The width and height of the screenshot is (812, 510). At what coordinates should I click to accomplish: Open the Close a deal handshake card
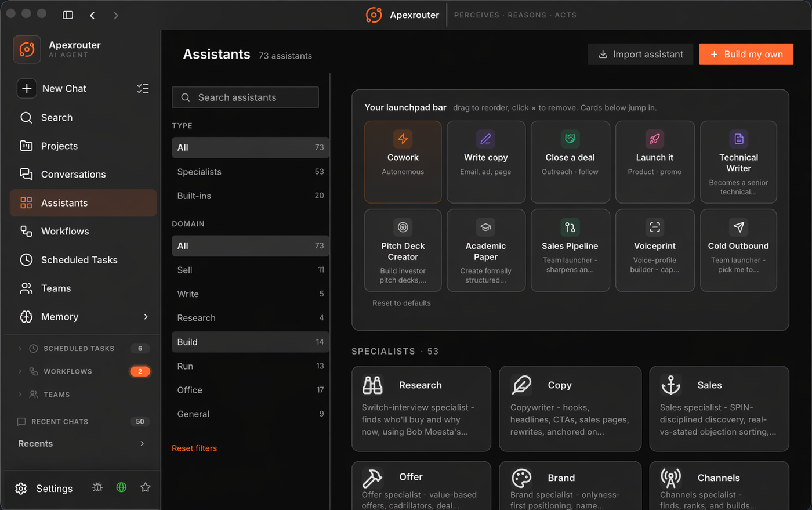570,162
